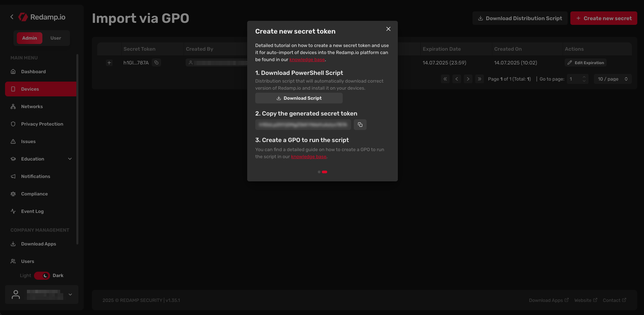Jump to the first page of results
The height and width of the screenshot is (315, 644).
click(445, 79)
